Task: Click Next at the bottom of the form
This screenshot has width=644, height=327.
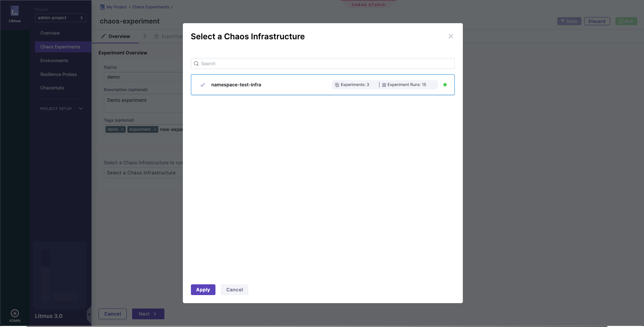Action: pyautogui.click(x=148, y=314)
